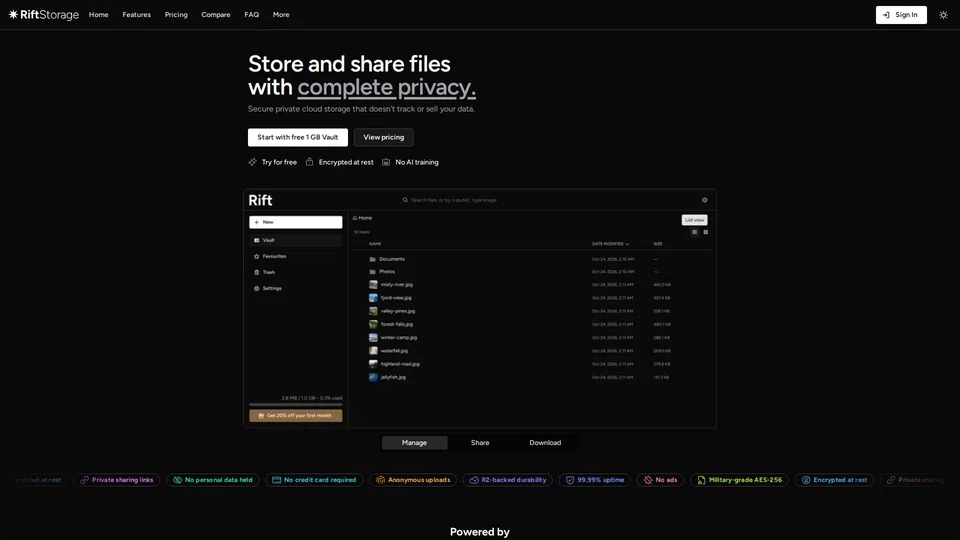Click Get 20% off your first month
The image size is (960, 540).
pos(296,416)
